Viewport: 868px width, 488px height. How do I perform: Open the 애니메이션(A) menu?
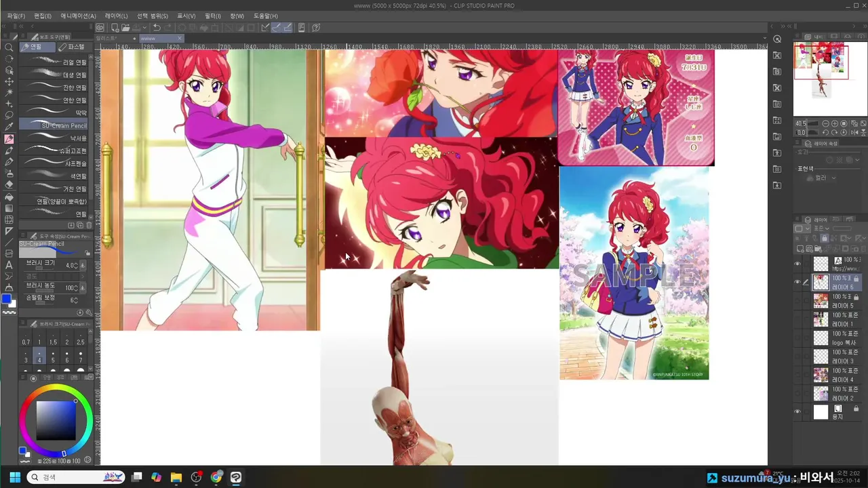tap(78, 16)
